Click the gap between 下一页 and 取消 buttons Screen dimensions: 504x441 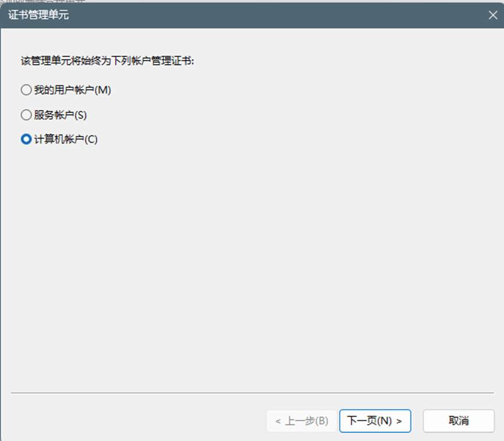click(x=417, y=421)
